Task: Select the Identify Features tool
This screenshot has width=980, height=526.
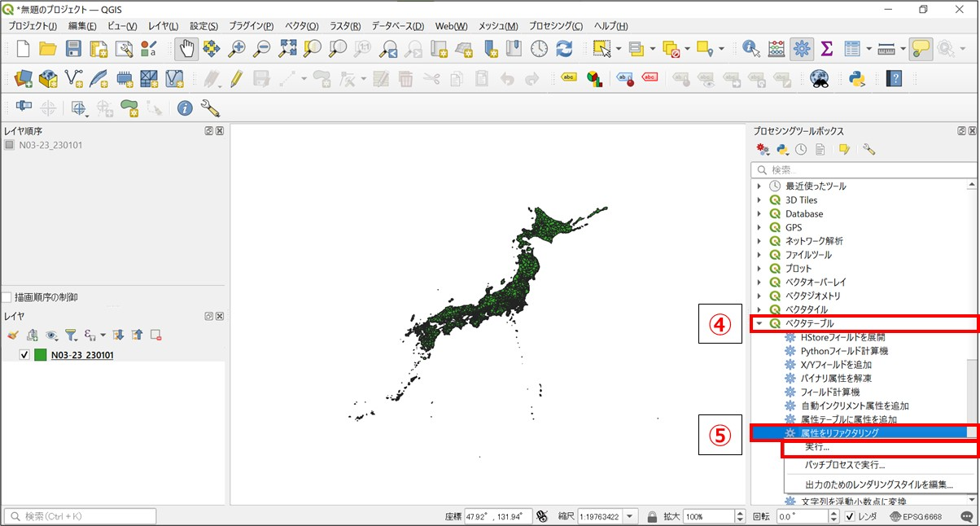Action: tap(750, 49)
